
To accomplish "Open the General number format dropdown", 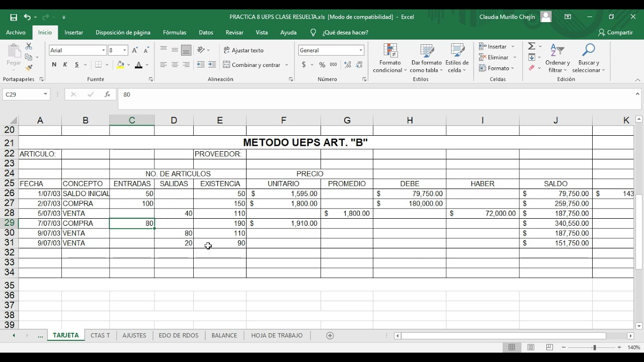I will point(361,50).
